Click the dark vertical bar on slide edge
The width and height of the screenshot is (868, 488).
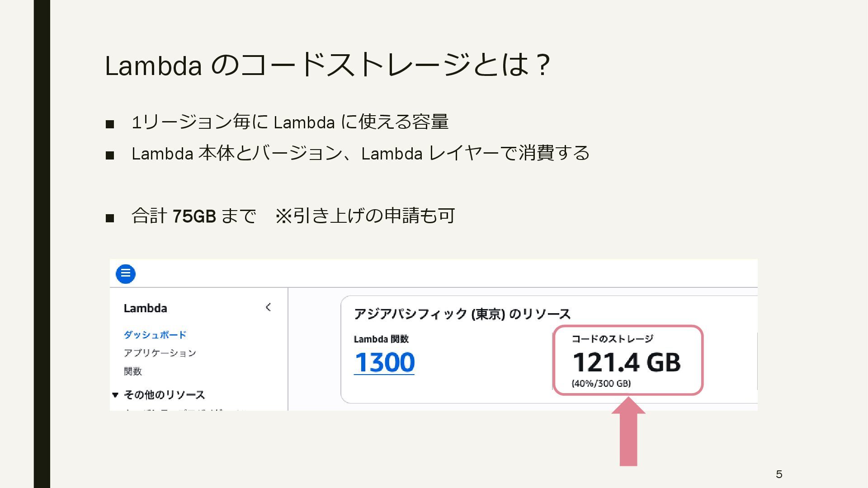(42, 244)
